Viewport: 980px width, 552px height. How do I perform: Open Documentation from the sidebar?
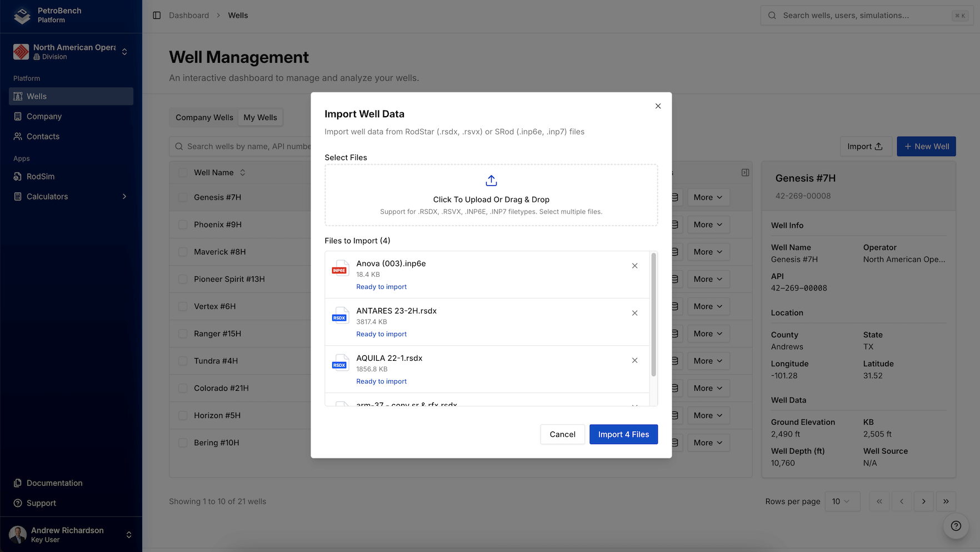(x=53, y=483)
